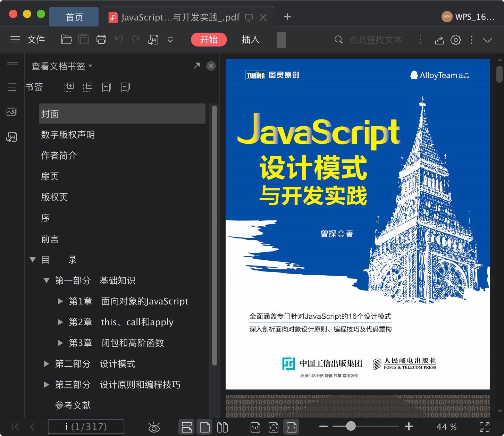Toggle single page view

[x=205, y=427]
